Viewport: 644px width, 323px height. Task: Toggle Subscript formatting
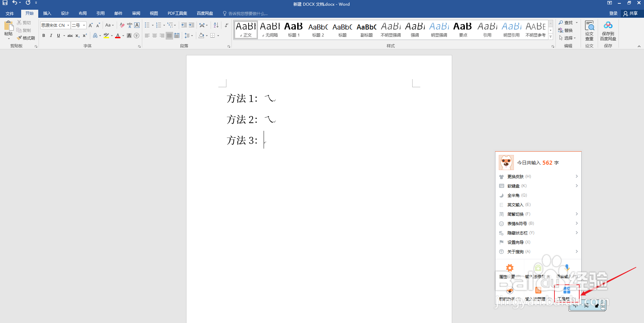(77, 36)
